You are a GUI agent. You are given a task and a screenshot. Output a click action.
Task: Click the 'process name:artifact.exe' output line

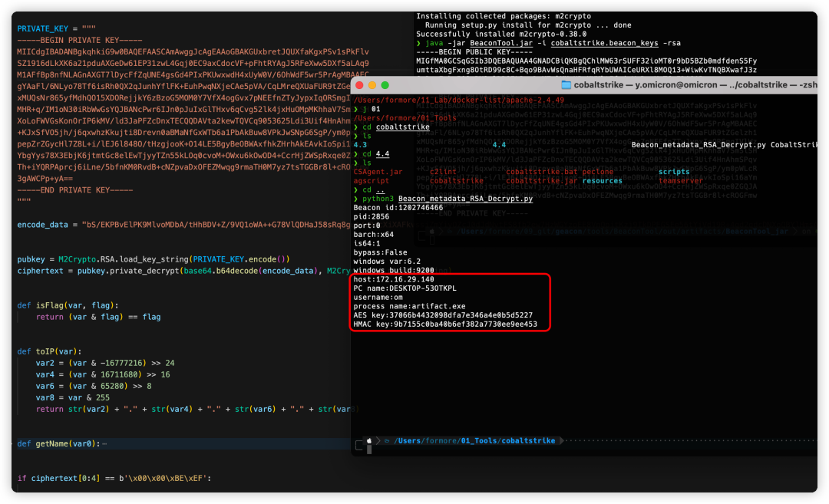[x=409, y=306]
